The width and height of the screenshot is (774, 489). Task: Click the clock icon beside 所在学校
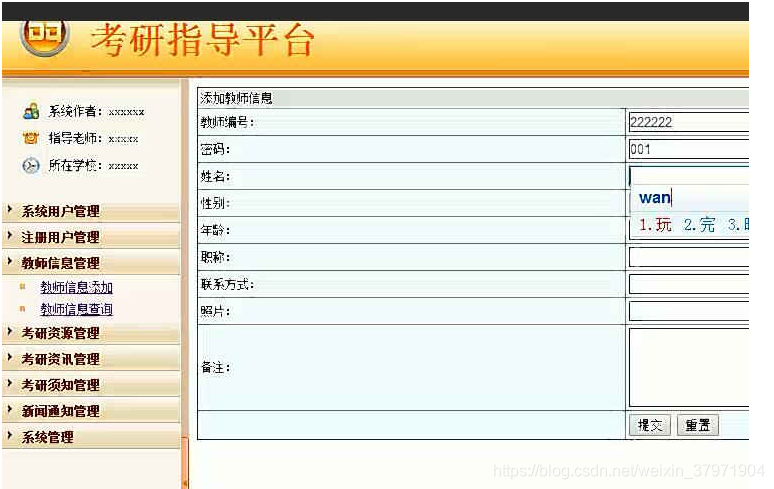pyautogui.click(x=31, y=165)
